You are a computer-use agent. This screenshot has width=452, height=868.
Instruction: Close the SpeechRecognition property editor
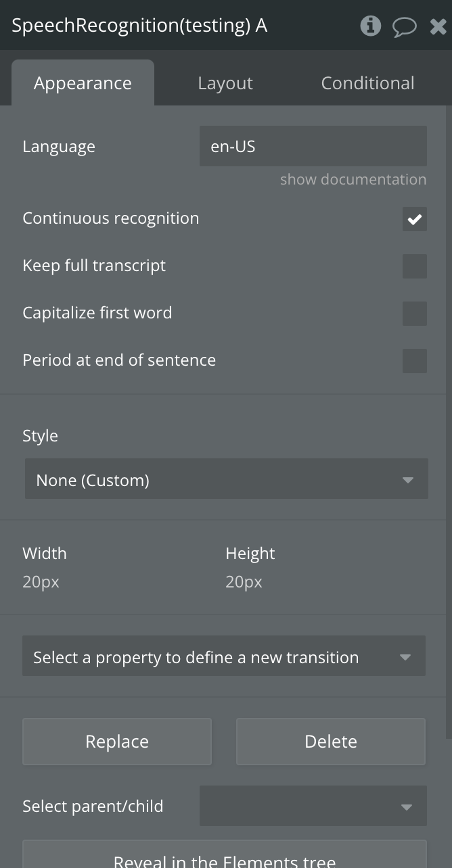tap(438, 26)
